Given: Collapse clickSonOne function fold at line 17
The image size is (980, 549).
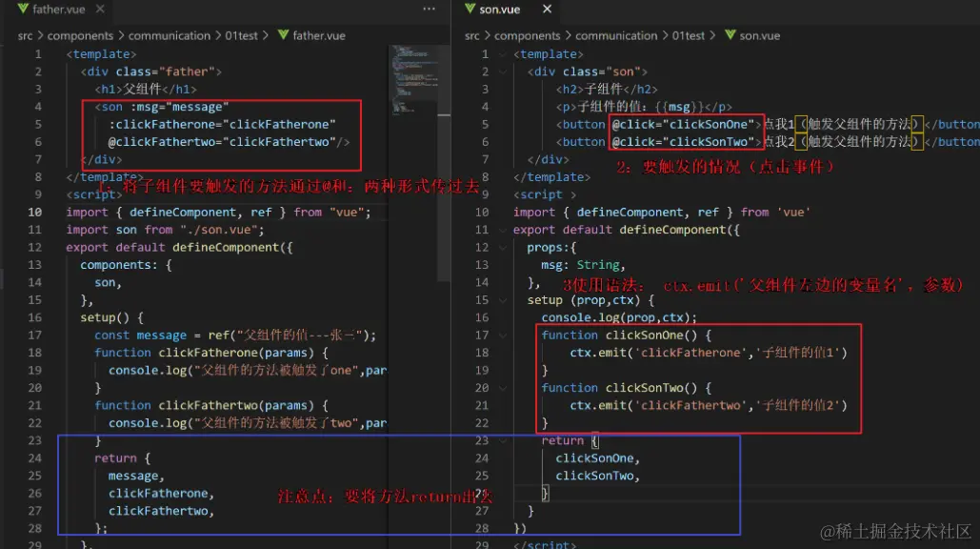Looking at the screenshot, I should point(503,335).
